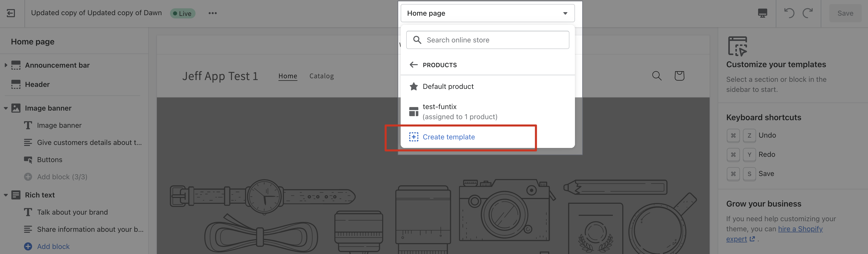Click the dashed plus Create template icon
The image size is (868, 254).
pos(414,137)
